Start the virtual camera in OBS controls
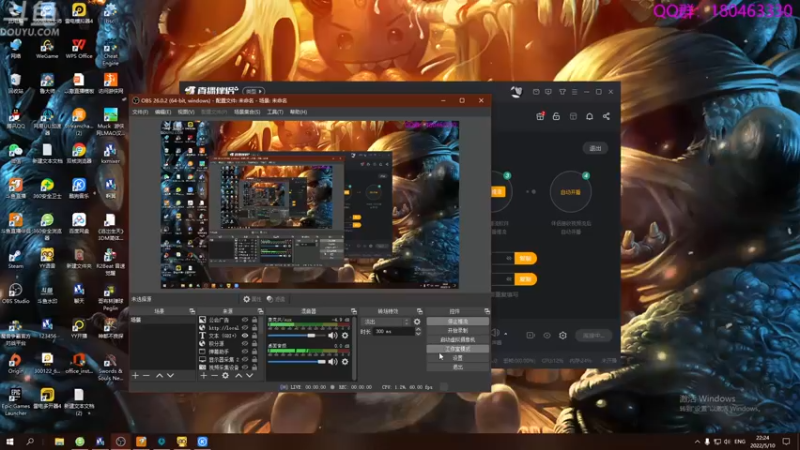Screen dimensions: 800x450 [x=458, y=340]
